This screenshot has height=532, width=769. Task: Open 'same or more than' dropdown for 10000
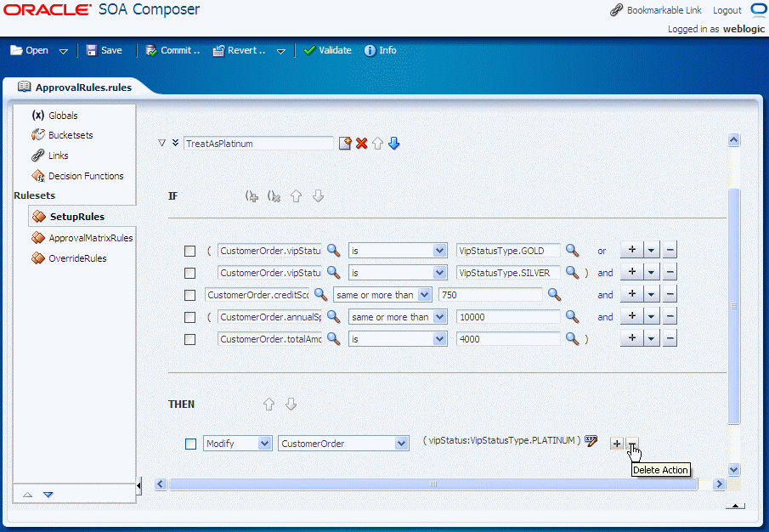tap(439, 317)
